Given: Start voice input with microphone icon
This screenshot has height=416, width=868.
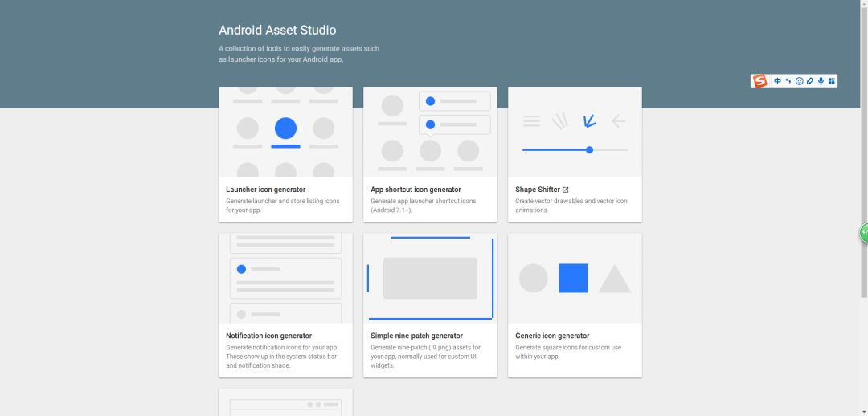Looking at the screenshot, I should click(x=821, y=81).
